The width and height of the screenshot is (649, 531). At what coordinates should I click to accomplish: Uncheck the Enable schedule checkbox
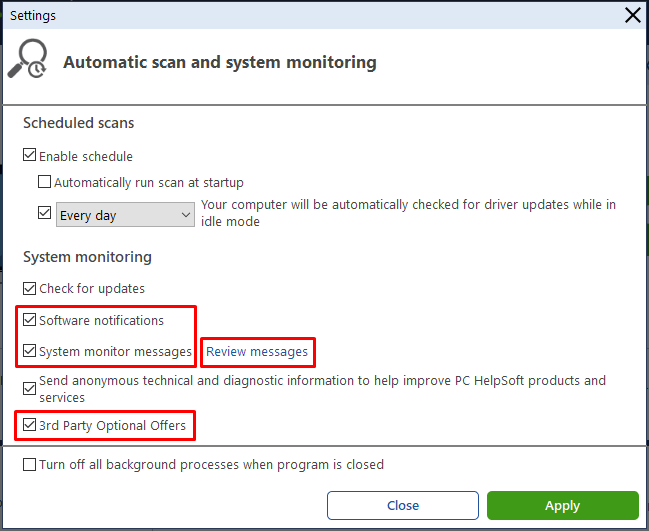pyautogui.click(x=29, y=155)
